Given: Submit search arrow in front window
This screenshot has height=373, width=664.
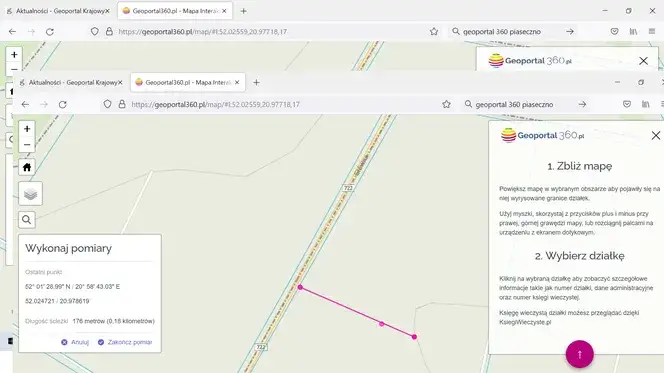Looking at the screenshot, I should click(x=582, y=104).
